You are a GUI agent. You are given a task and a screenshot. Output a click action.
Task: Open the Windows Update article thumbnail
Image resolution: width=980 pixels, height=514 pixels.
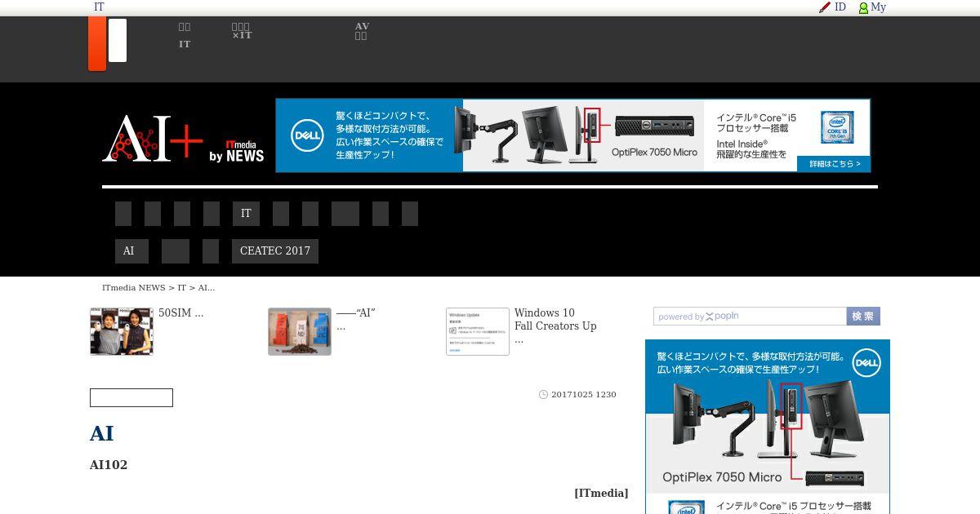pos(478,331)
